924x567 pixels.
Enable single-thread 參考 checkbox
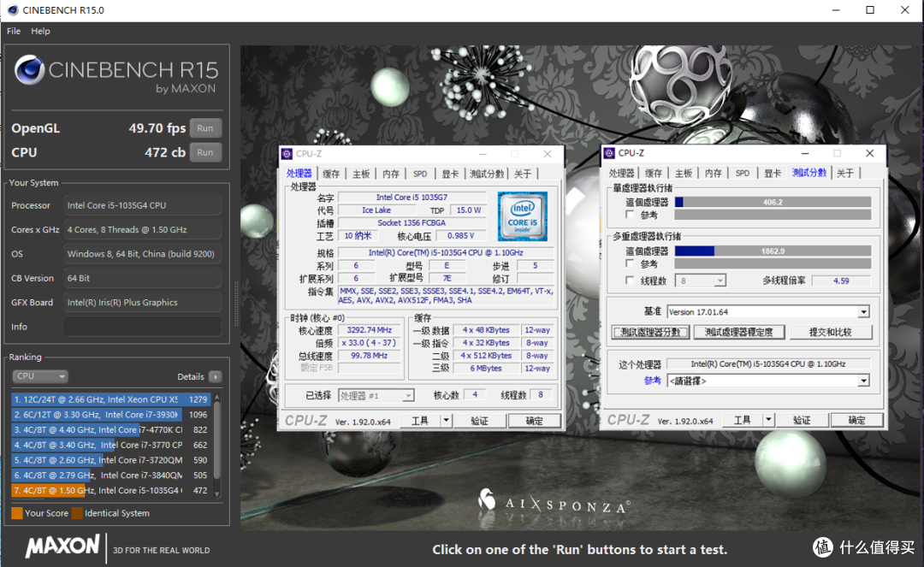630,215
